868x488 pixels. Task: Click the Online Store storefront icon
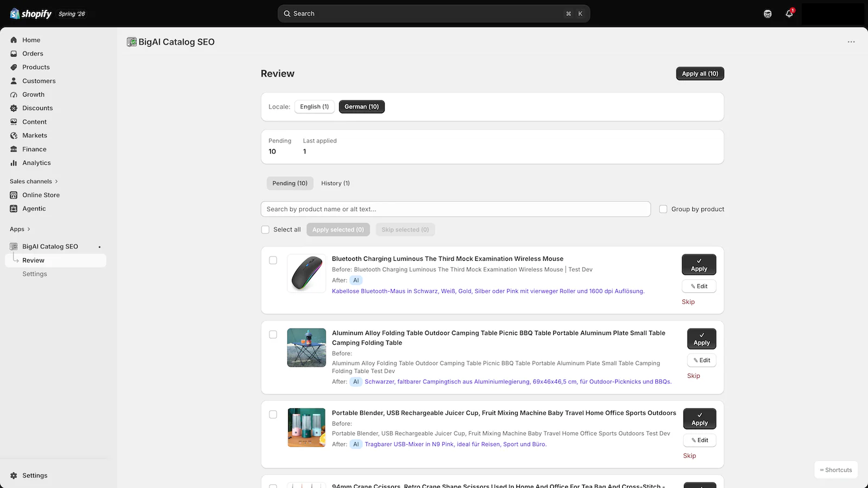pos(14,195)
